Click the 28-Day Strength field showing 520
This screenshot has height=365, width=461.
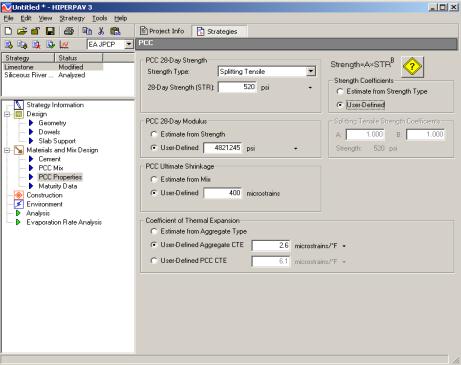pos(237,87)
